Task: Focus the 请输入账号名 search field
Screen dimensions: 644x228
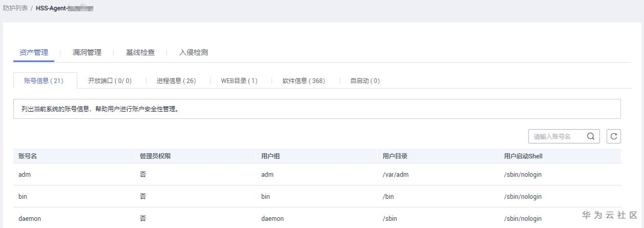Action: pos(558,136)
